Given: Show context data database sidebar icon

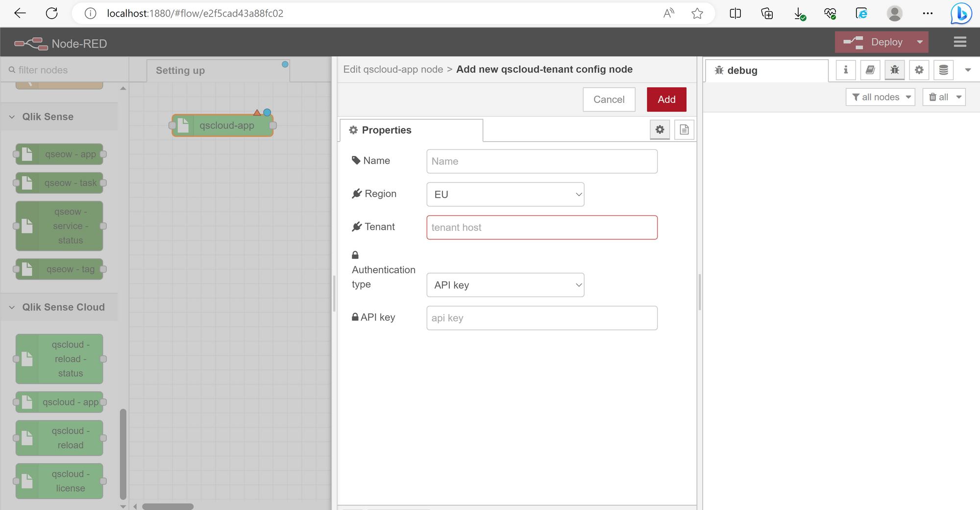Looking at the screenshot, I should click(944, 70).
